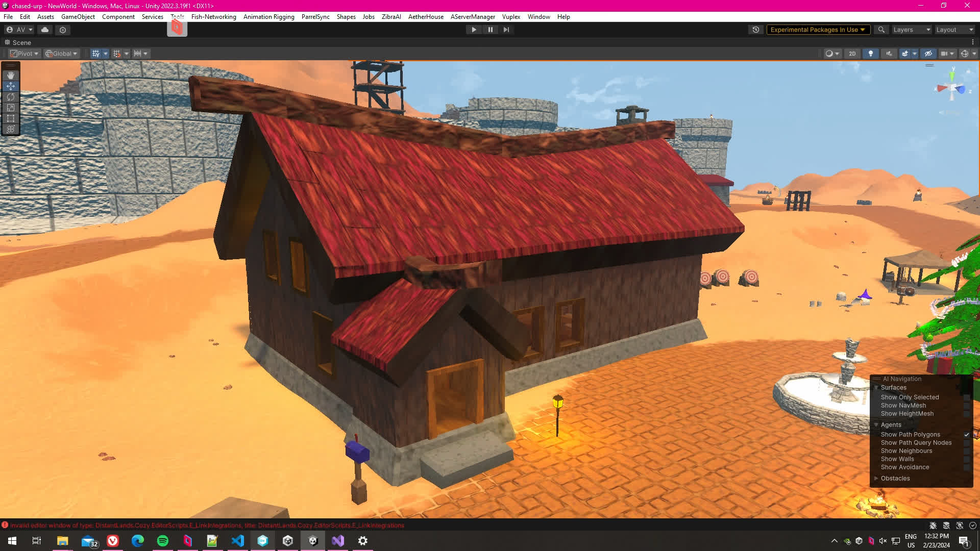
Task: Select the Rotate tool
Action: [x=11, y=97]
